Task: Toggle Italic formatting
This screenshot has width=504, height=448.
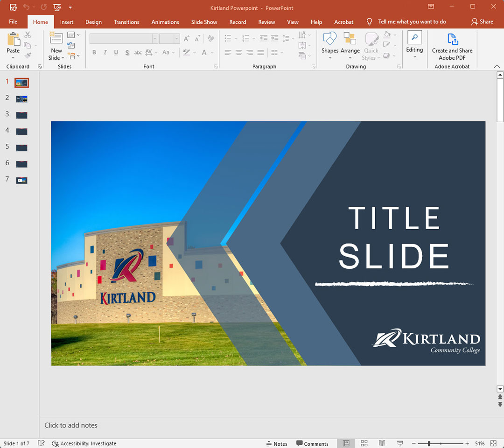Action: pyautogui.click(x=105, y=52)
